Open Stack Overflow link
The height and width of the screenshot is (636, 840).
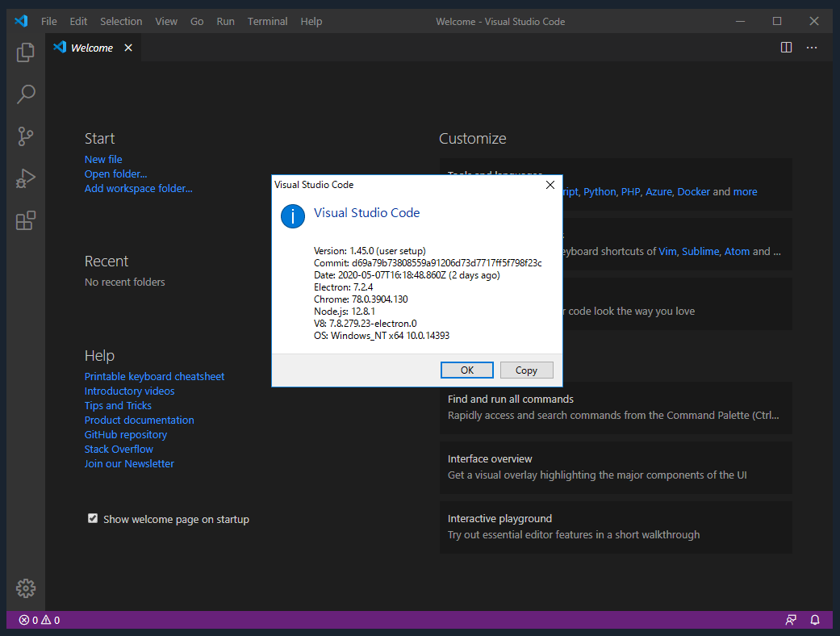tap(119, 449)
